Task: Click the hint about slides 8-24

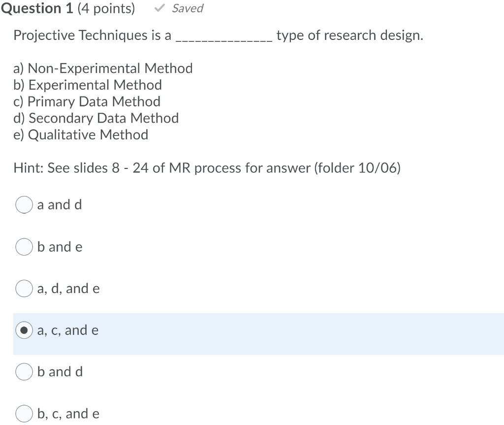Action: (207, 168)
